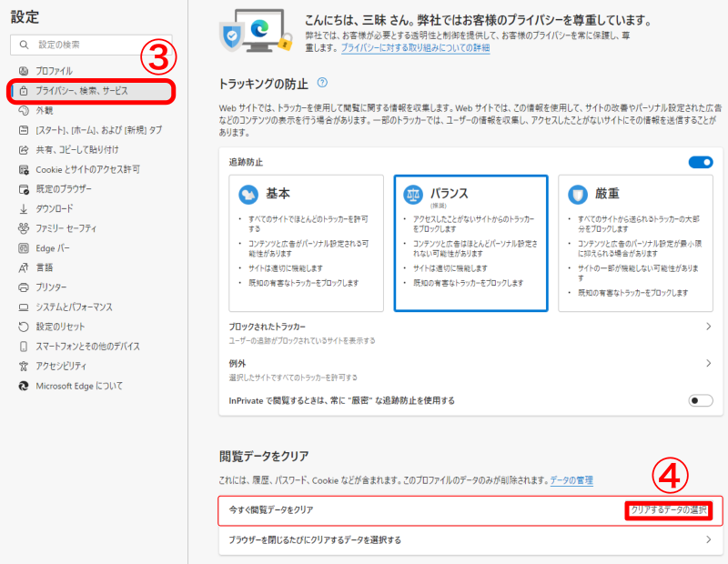Open the データの管理 link
Image resolution: width=728 pixels, height=564 pixels.
point(571,479)
